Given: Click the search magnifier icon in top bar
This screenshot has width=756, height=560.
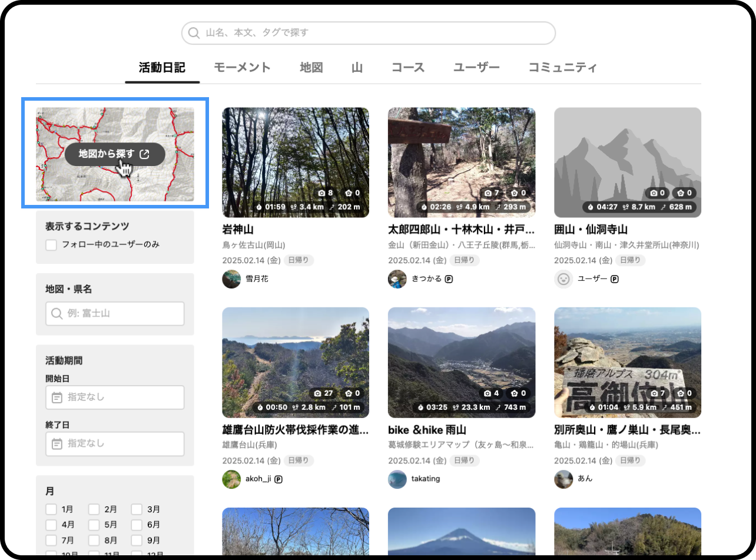Looking at the screenshot, I should coord(193,33).
